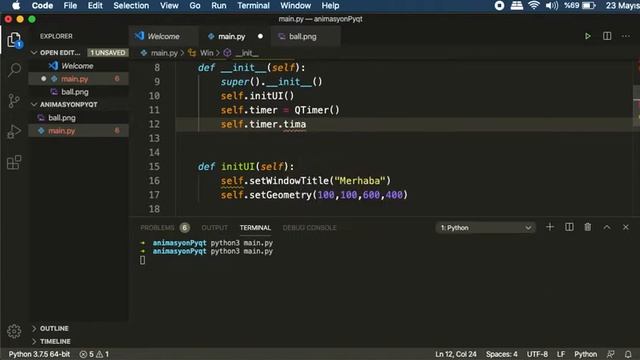Select Python 3.7.5 64-bit interpreter
The width and height of the screenshot is (640, 360).
pyautogui.click(x=39, y=354)
